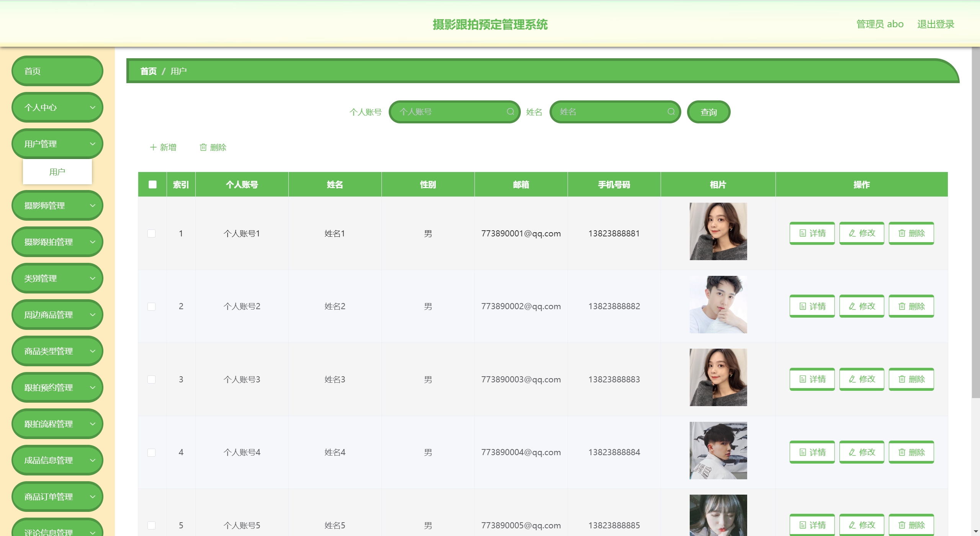
Task: Delete row 3 using its 删除 button
Action: (x=911, y=379)
